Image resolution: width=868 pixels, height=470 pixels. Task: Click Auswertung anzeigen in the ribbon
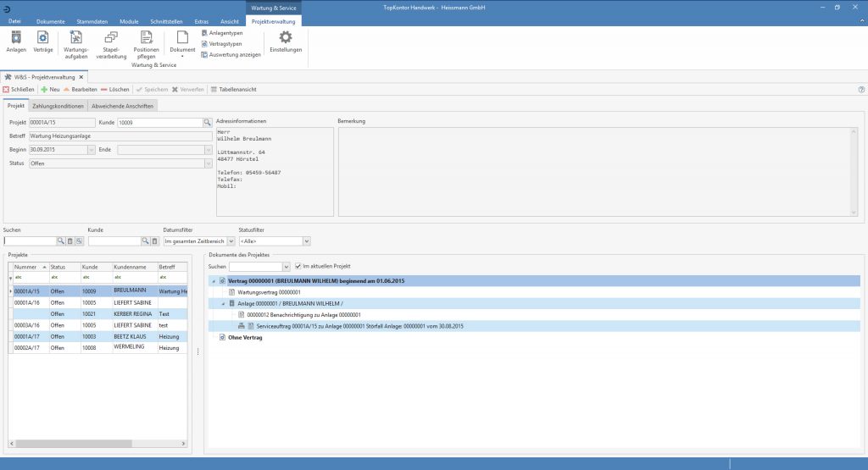point(231,55)
